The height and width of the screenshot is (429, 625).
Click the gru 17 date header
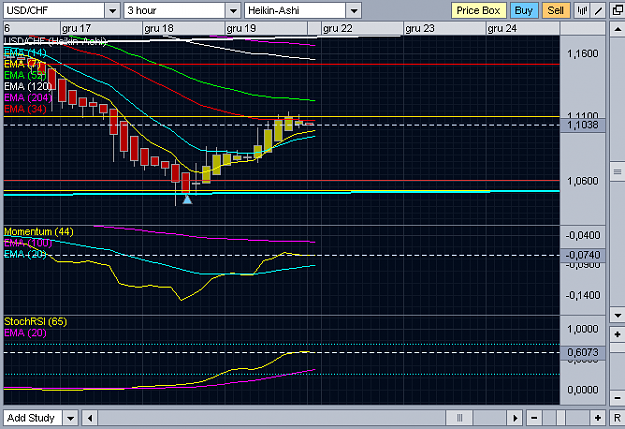pos(77,29)
